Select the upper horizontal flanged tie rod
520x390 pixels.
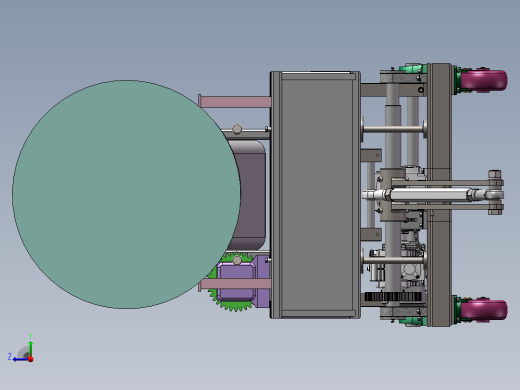pyautogui.click(x=393, y=129)
